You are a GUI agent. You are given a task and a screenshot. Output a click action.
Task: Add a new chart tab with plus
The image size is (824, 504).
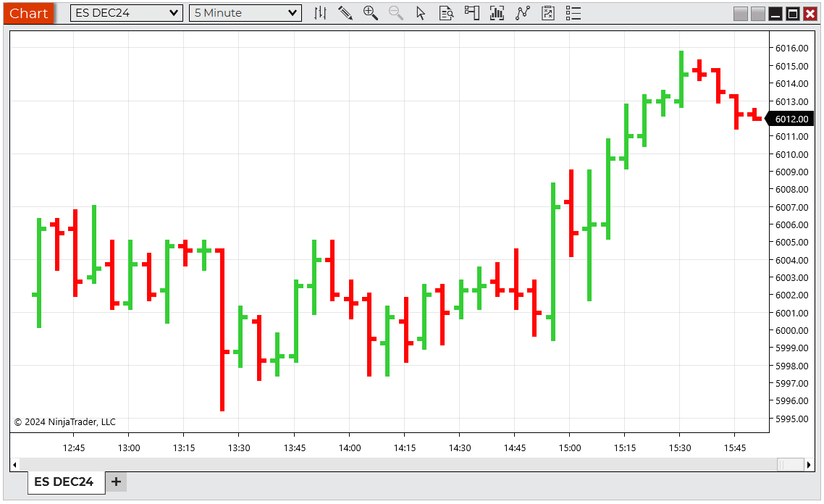click(116, 482)
